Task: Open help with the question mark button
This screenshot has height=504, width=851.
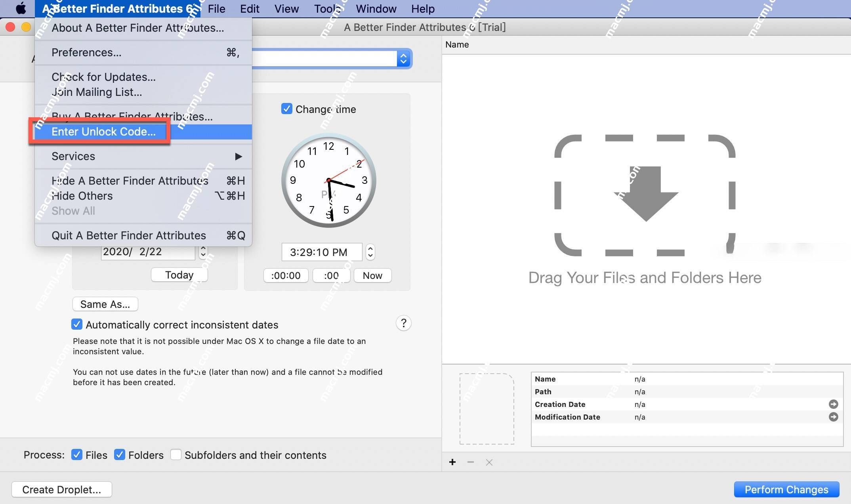Action: [403, 323]
